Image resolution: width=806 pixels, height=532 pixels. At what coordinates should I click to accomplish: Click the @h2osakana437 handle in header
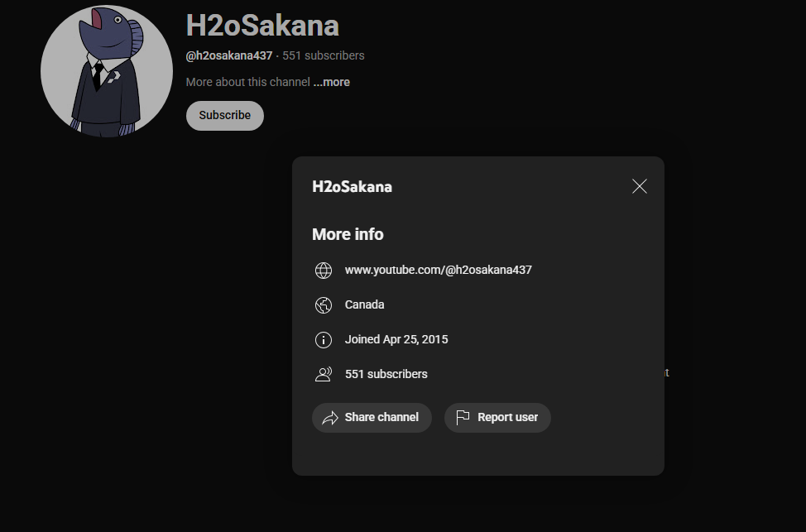tap(229, 55)
